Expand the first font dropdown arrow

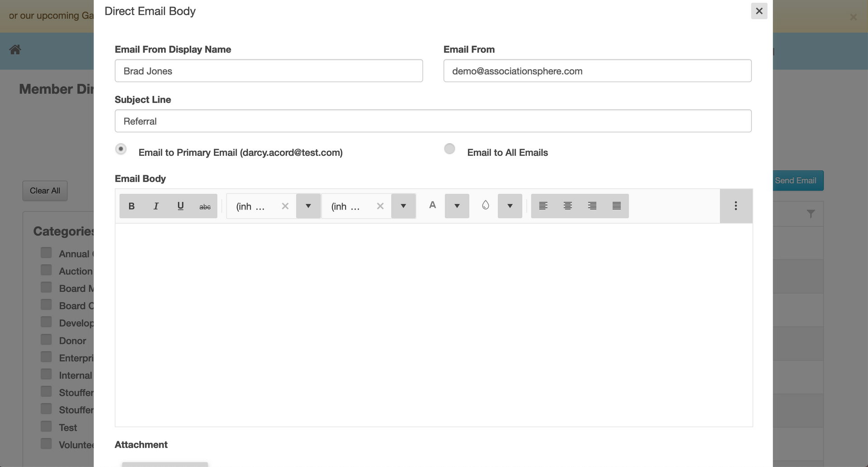coord(308,206)
